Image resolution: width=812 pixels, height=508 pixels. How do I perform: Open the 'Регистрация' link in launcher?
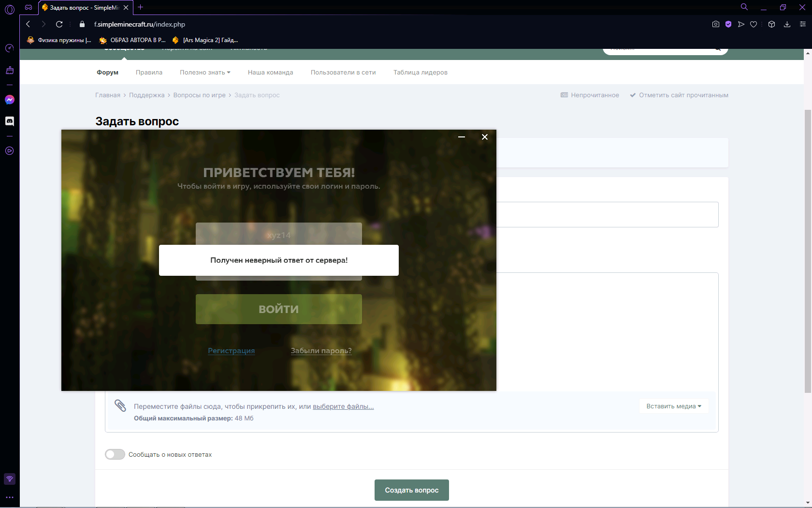[x=232, y=351]
